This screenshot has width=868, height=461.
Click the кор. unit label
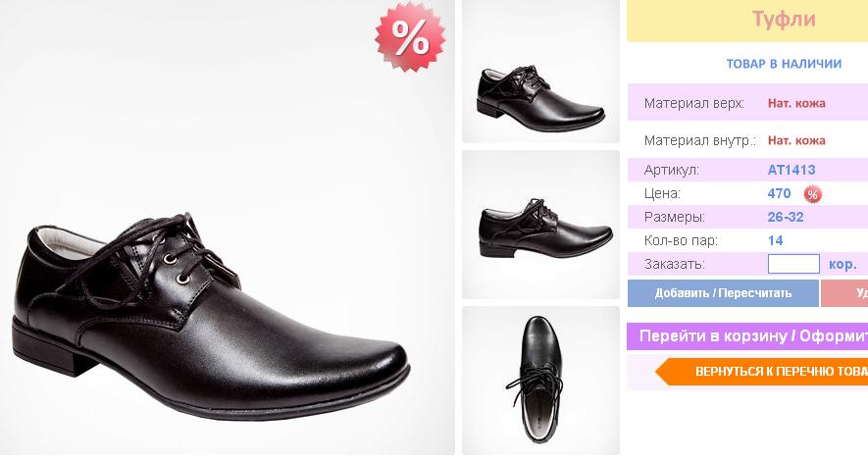(842, 264)
